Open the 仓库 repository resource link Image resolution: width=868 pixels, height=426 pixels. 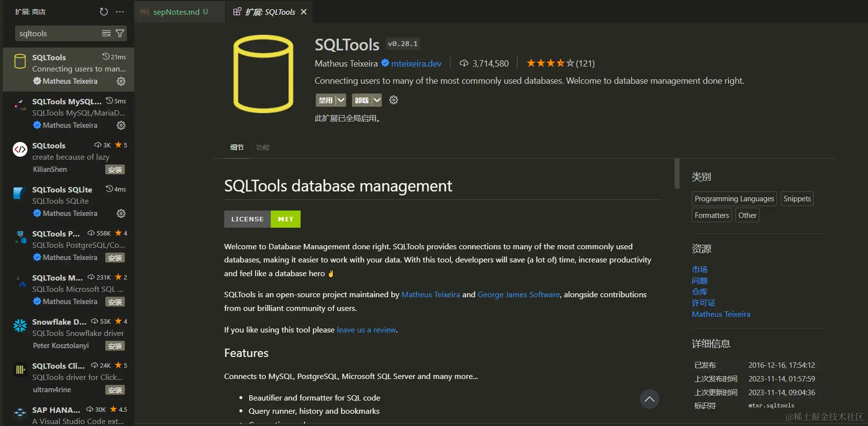click(700, 292)
